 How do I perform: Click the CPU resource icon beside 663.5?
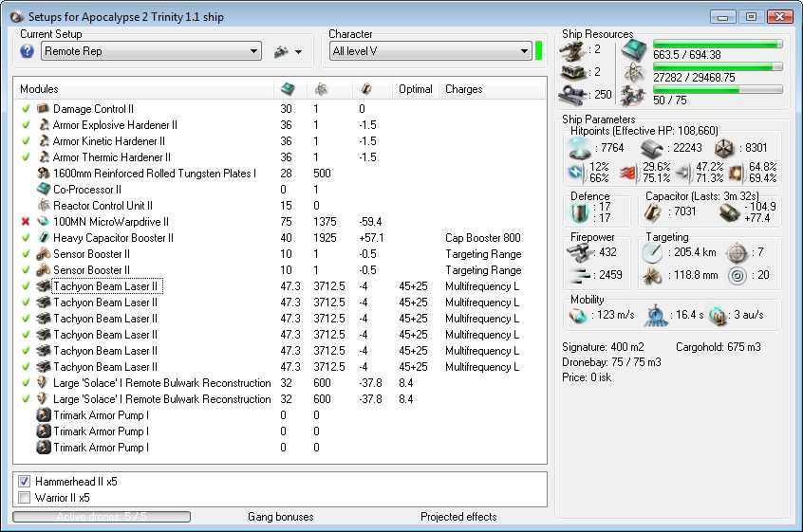(634, 49)
